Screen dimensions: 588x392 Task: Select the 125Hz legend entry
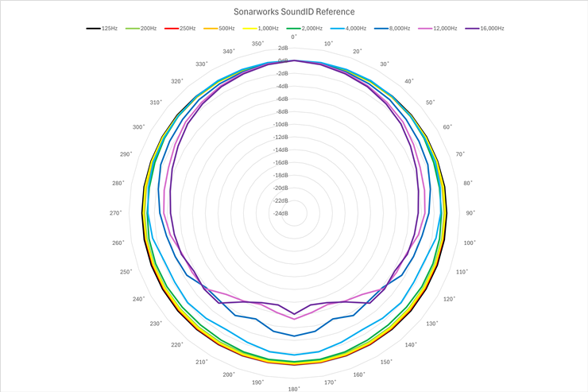[x=102, y=28]
